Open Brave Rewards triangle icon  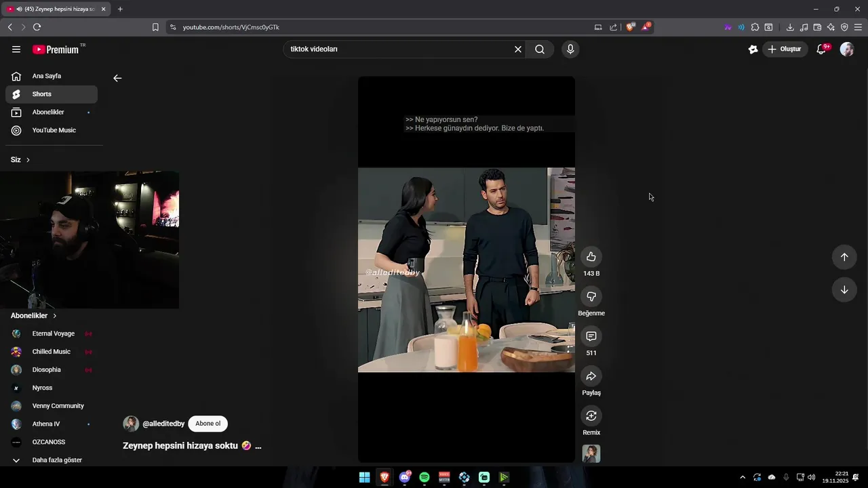pyautogui.click(x=646, y=27)
